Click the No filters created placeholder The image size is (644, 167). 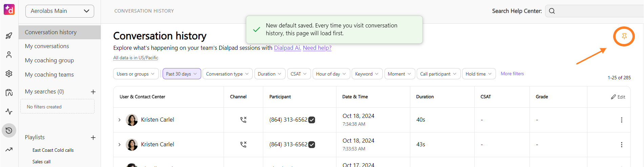tap(57, 106)
